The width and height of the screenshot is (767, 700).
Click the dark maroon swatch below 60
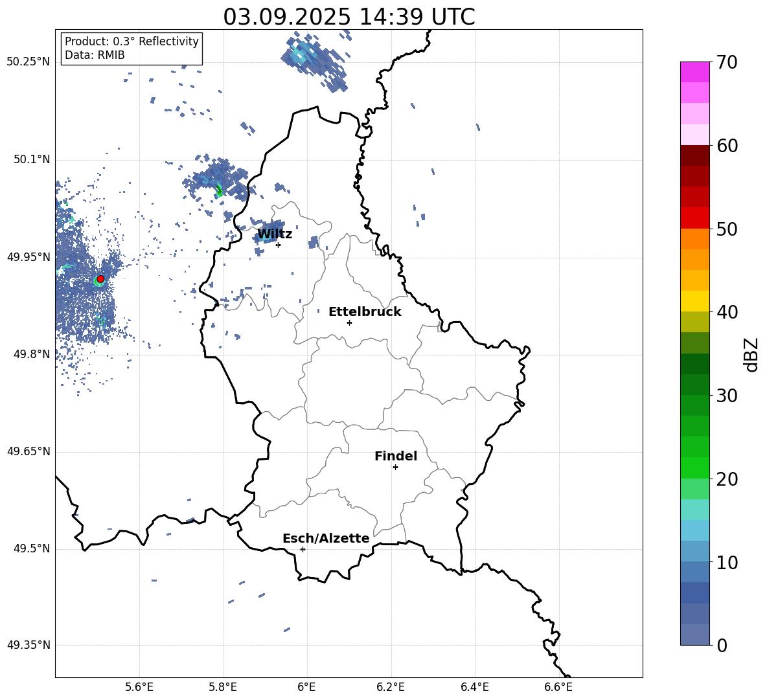695,155
